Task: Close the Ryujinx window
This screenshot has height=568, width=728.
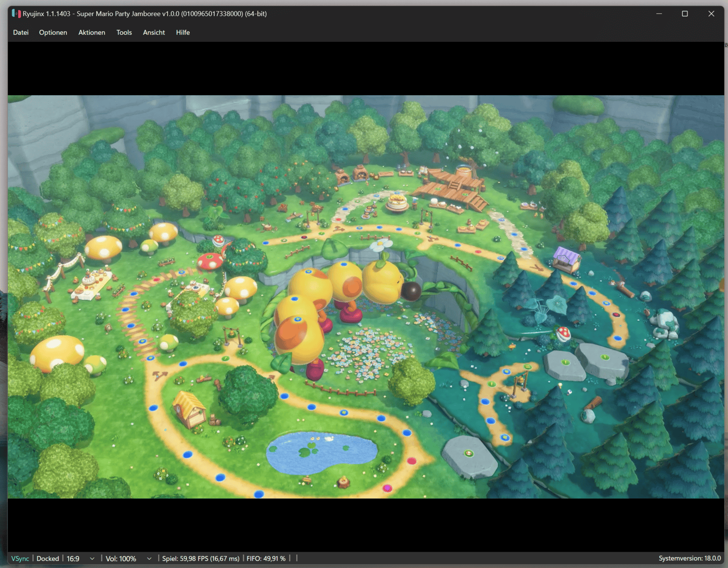Action: tap(711, 14)
